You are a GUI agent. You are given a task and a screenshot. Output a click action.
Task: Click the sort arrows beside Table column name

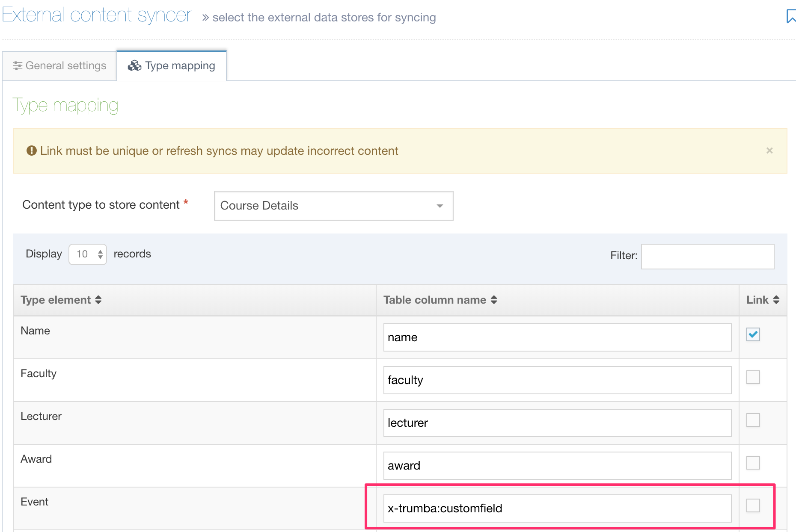click(x=494, y=300)
